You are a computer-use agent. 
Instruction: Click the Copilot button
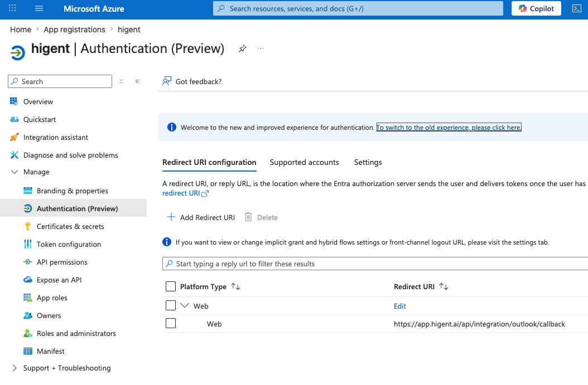[x=536, y=8]
